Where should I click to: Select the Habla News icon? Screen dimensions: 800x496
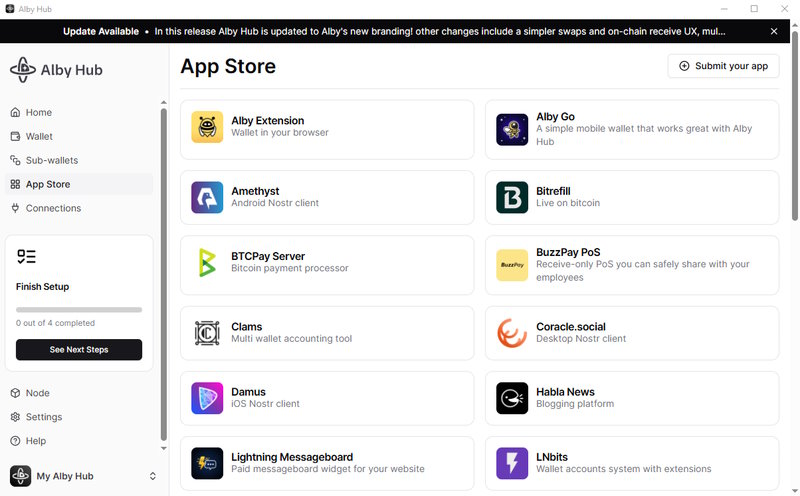[512, 398]
